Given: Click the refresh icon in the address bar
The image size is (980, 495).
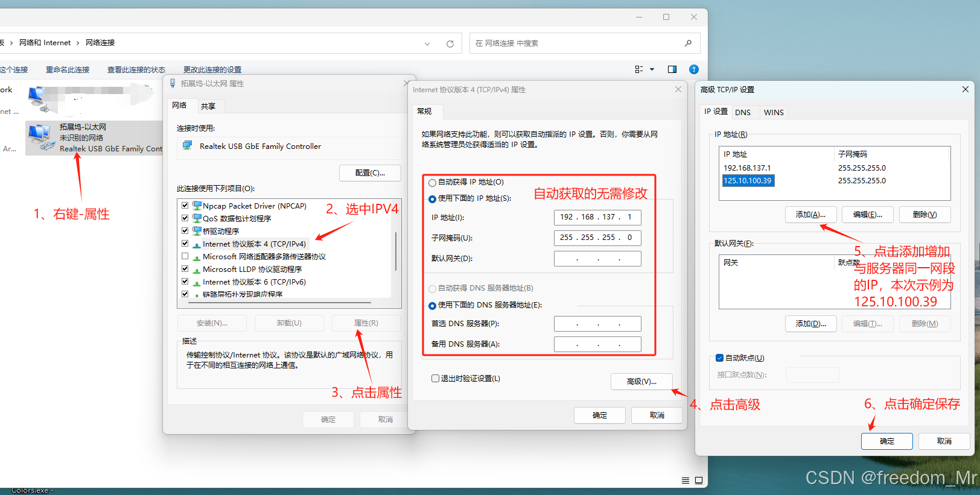Looking at the screenshot, I should (450, 43).
